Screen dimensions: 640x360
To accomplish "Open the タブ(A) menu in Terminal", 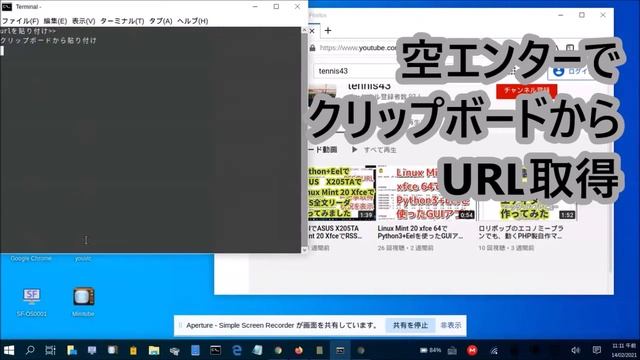I will (160, 21).
